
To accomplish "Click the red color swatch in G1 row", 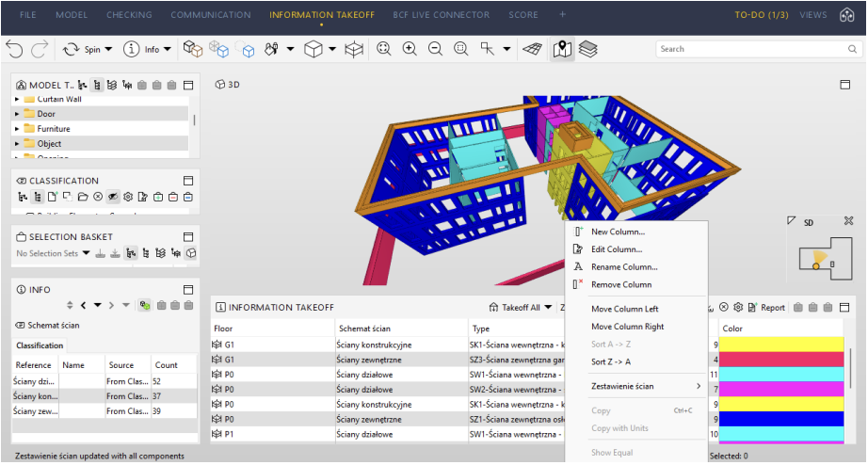I will pyautogui.click(x=781, y=360).
